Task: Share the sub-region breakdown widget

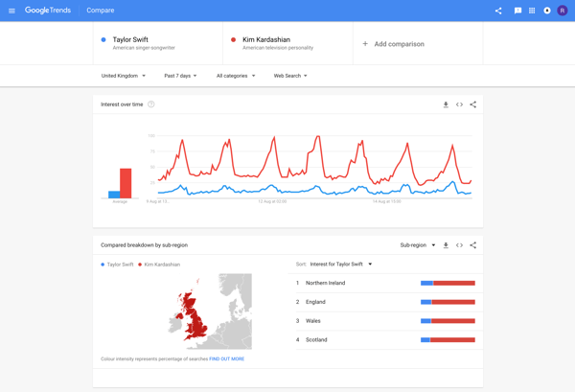Action: coord(473,245)
